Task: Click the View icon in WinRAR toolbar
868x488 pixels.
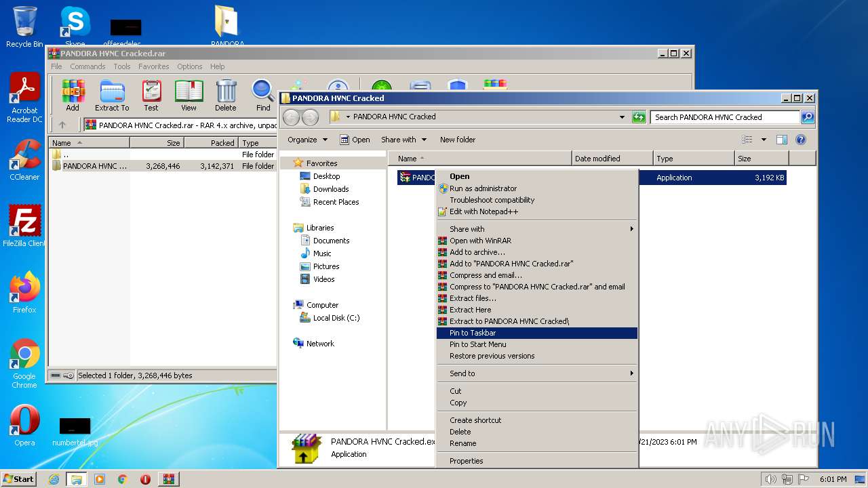Action: (189, 96)
